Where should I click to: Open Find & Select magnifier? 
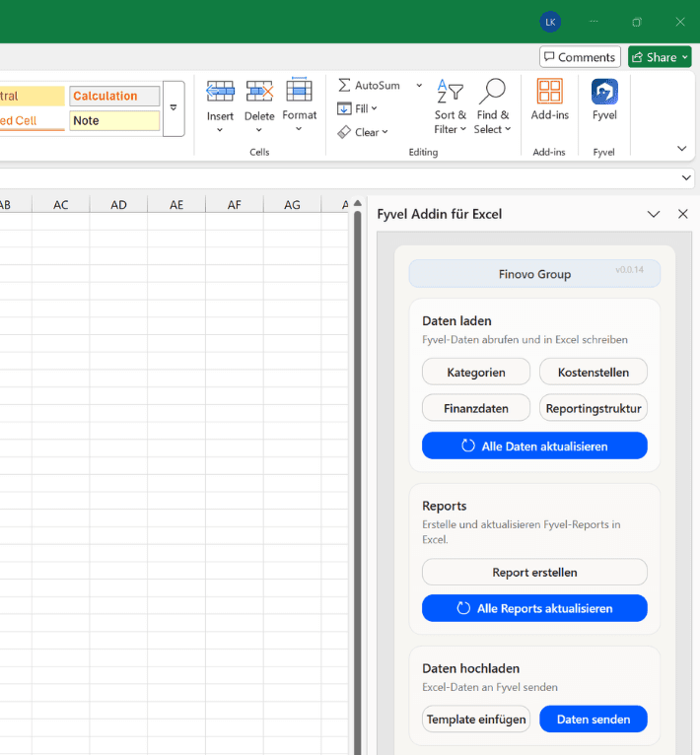(x=492, y=106)
